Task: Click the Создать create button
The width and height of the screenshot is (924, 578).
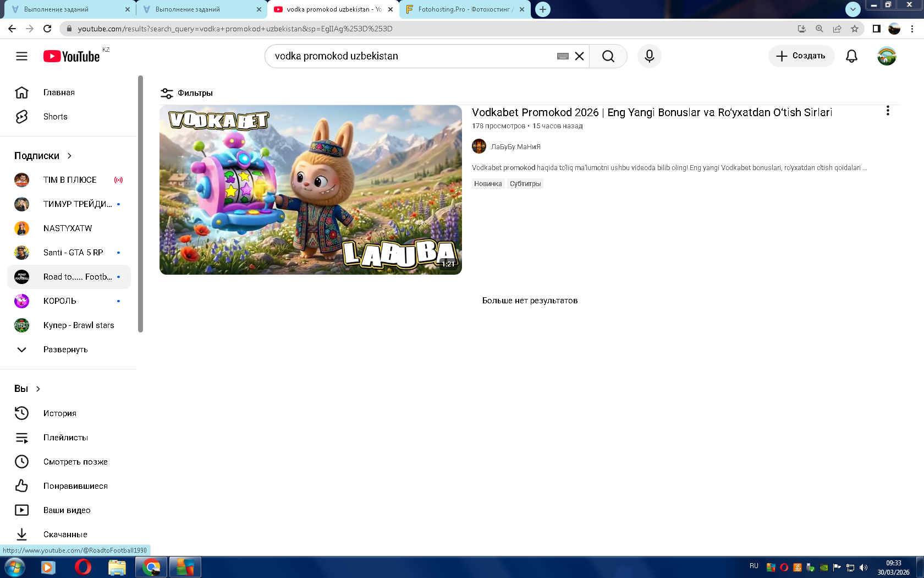Action: tap(801, 56)
